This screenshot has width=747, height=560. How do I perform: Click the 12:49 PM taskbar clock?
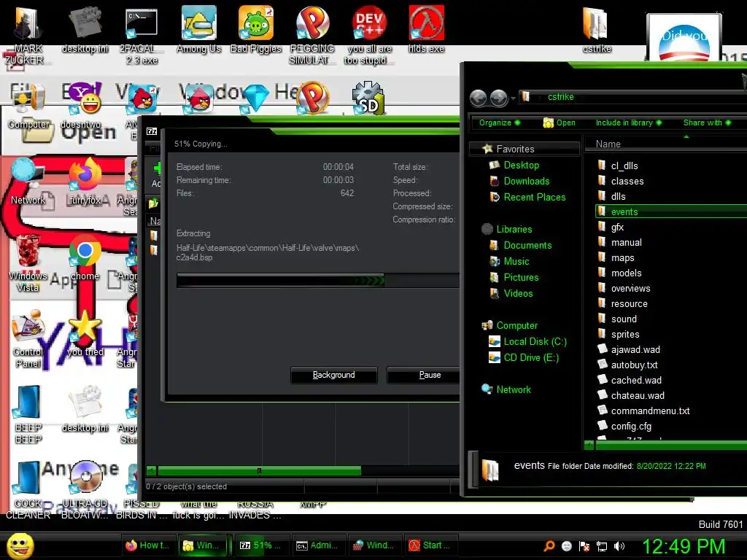tap(684, 545)
